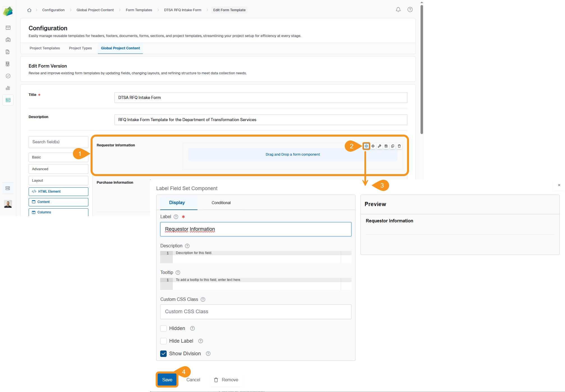This screenshot has width=565, height=392.
Task: Expand the Advanced components group
Action: (58, 169)
